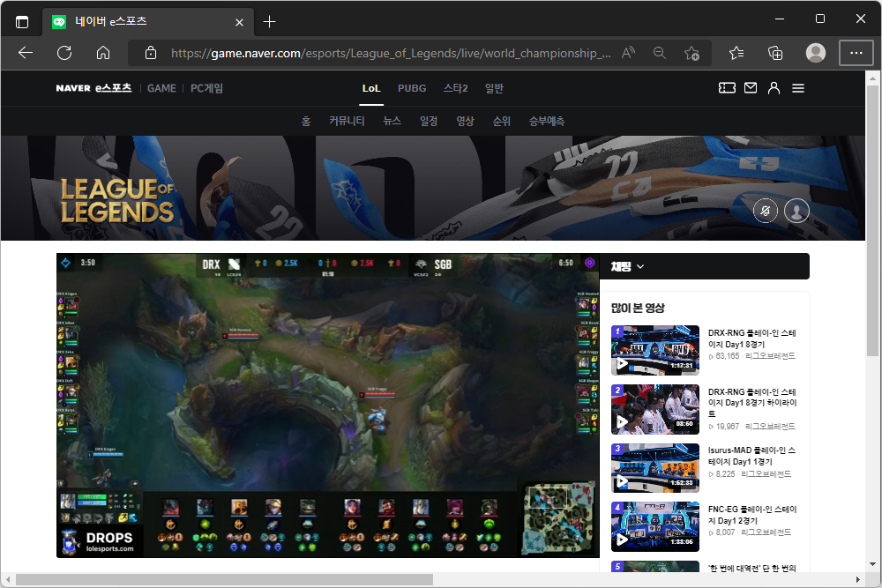
Task: Expand the 채팅 dropdown
Action: coord(627,266)
